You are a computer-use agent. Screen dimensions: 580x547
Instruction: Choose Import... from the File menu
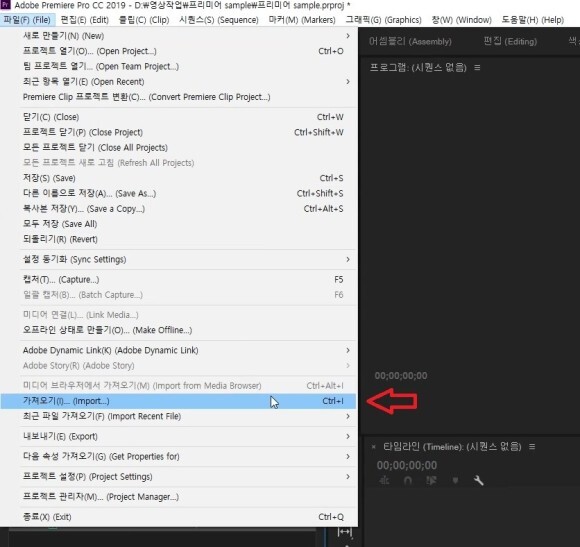coord(178,401)
